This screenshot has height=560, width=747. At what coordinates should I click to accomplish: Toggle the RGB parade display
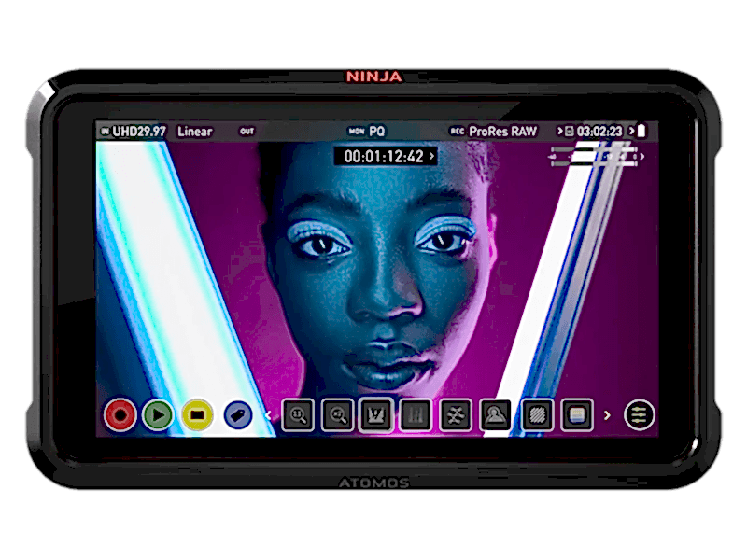click(415, 415)
